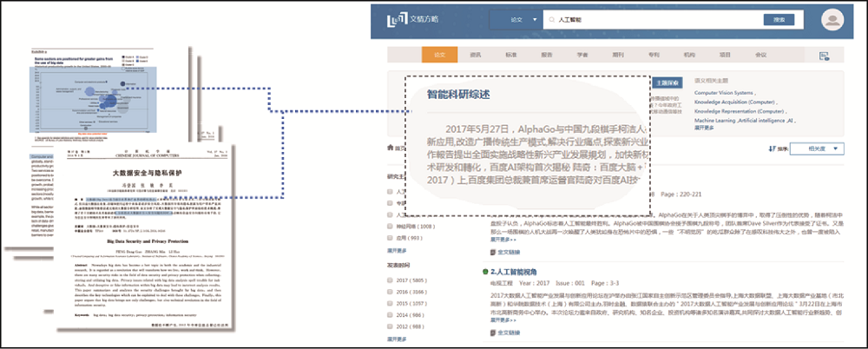This screenshot has width=868, height=349.
Task: Click the Machine Learning topic link
Action: coord(714,120)
